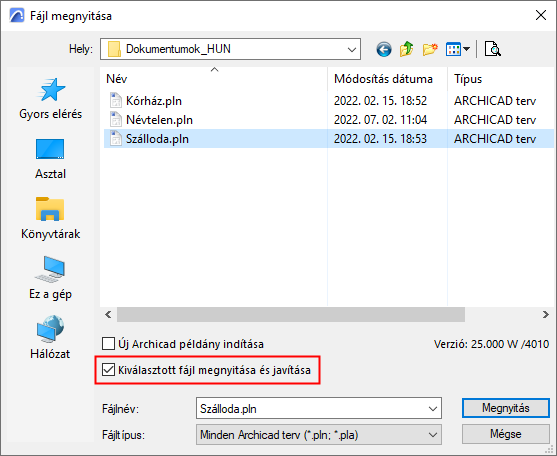
Task: Expand the Fájltípus file type dropdown
Action: click(x=433, y=435)
